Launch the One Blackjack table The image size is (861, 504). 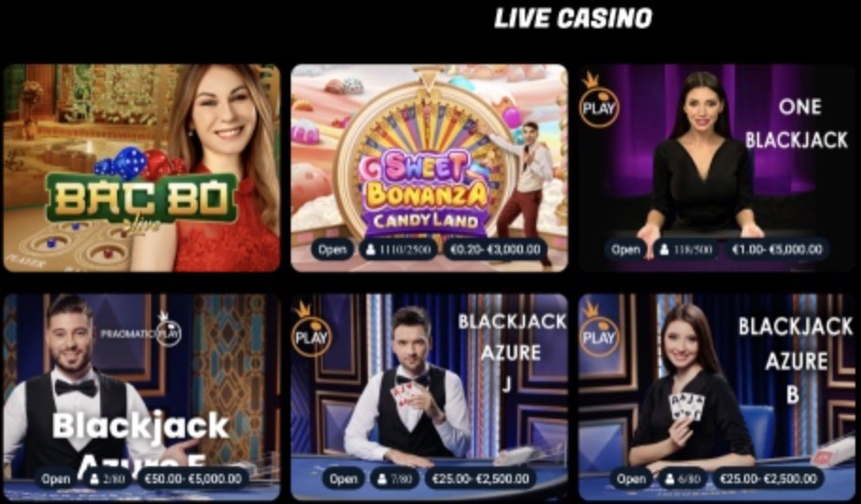point(717,168)
